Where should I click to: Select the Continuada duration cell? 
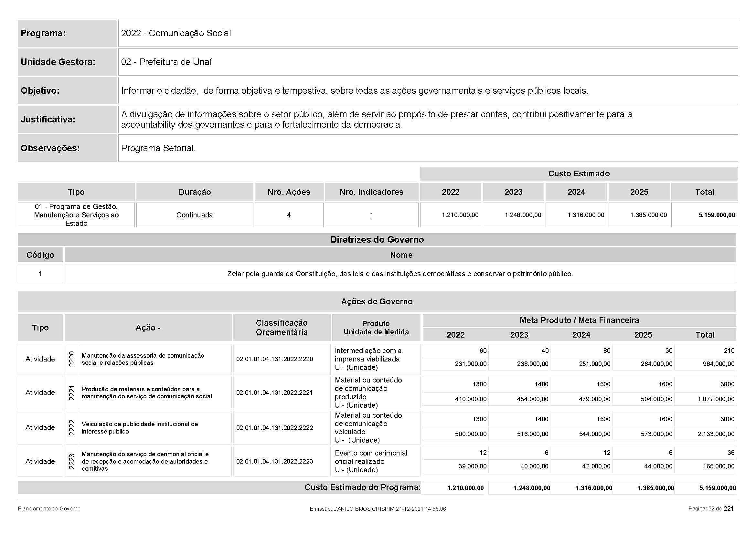point(194,215)
